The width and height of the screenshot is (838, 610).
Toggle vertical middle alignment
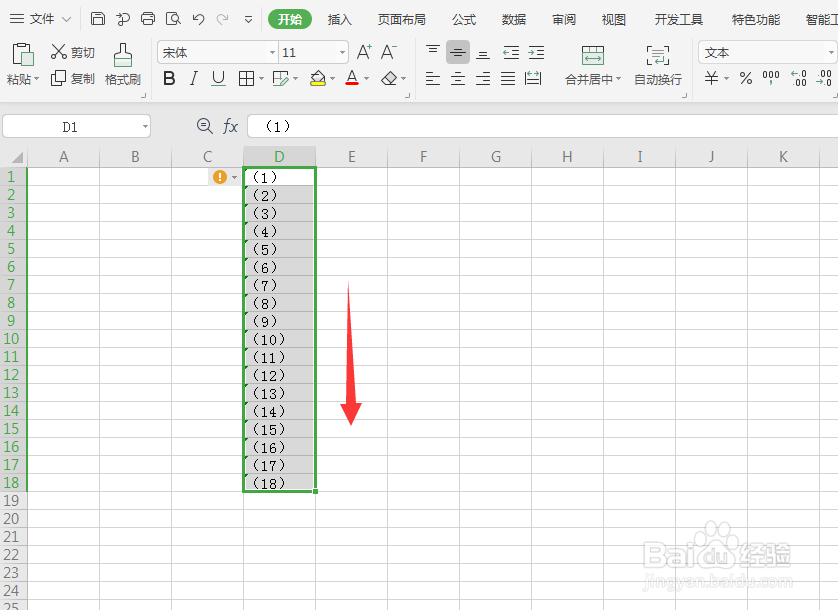coord(458,52)
